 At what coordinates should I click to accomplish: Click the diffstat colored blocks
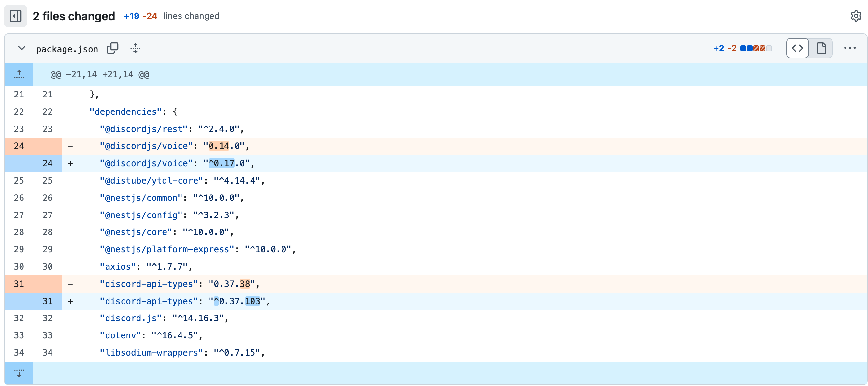756,48
